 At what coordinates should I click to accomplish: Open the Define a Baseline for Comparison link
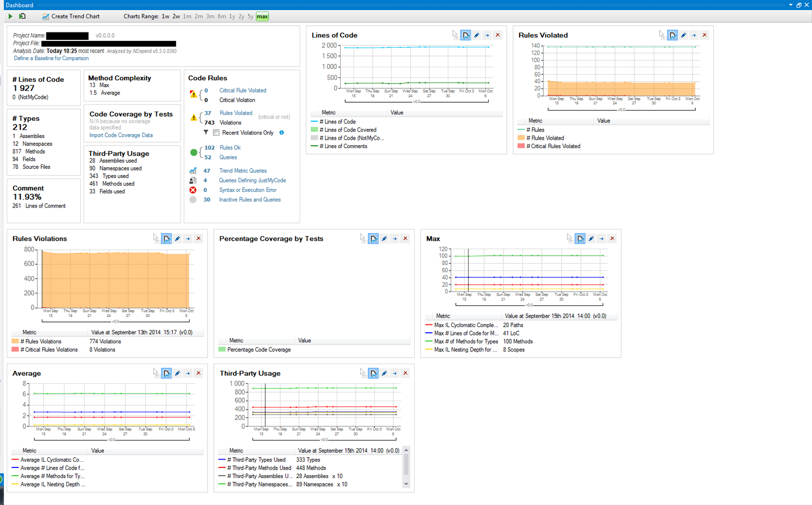[51, 58]
